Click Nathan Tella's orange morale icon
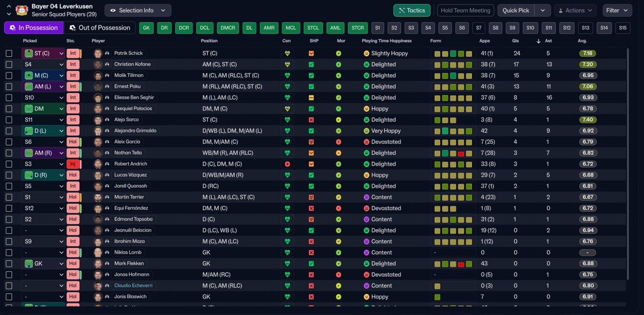Image resolution: width=644 pixels, height=315 pixels. pyautogui.click(x=339, y=153)
